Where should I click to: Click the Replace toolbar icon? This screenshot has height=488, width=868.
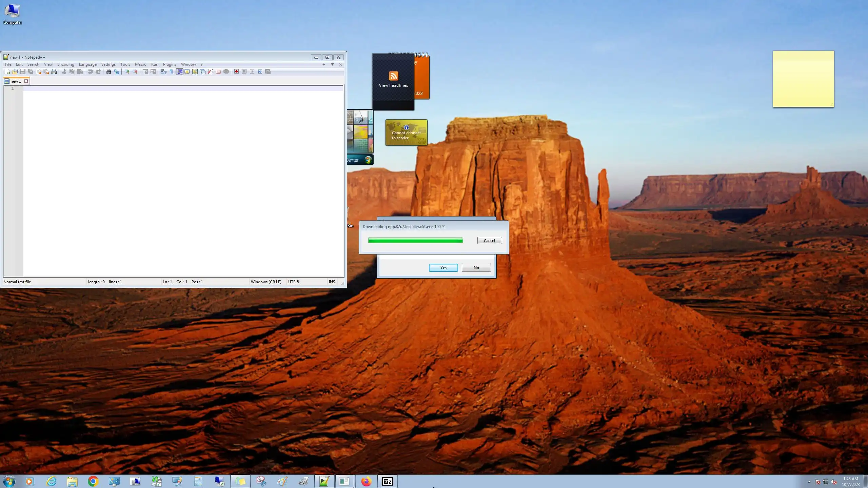pos(117,72)
